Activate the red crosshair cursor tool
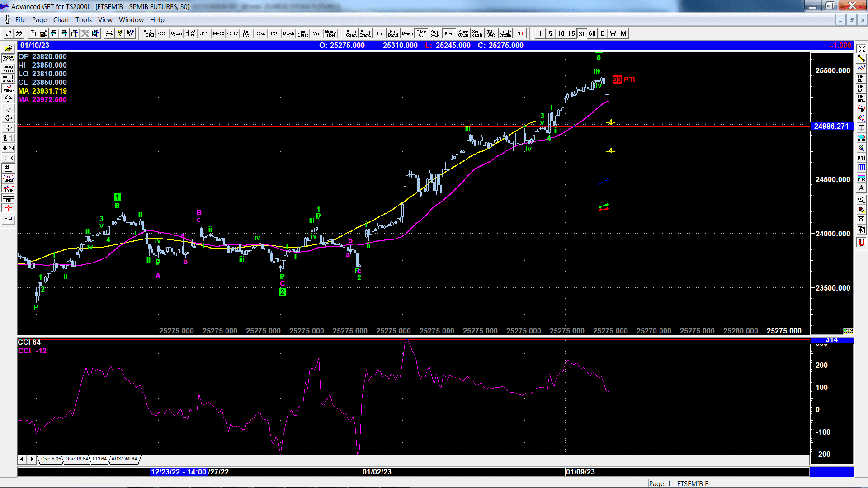Viewport: 868px width, 488px height. point(8,208)
